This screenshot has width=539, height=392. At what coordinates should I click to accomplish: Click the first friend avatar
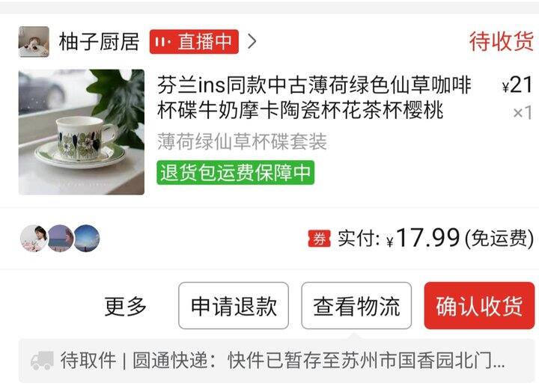(x=34, y=238)
